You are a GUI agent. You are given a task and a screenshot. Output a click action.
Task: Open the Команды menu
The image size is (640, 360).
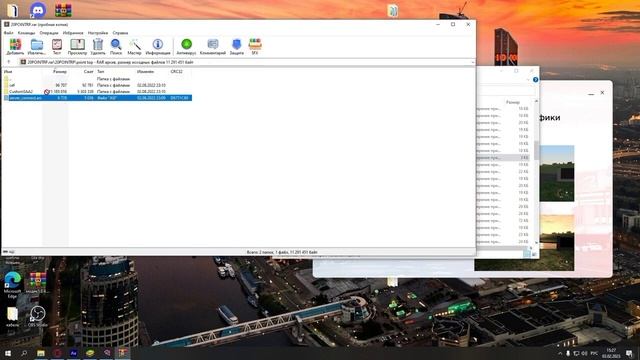27,33
